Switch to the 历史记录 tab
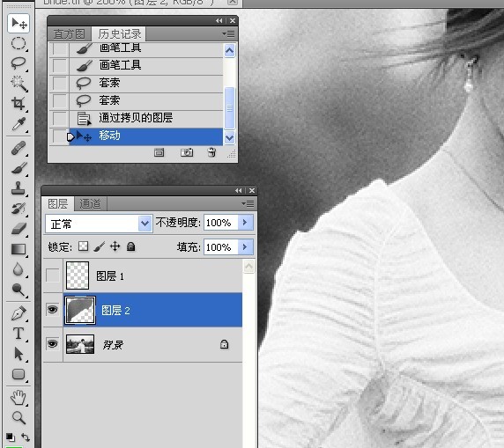 (x=119, y=34)
